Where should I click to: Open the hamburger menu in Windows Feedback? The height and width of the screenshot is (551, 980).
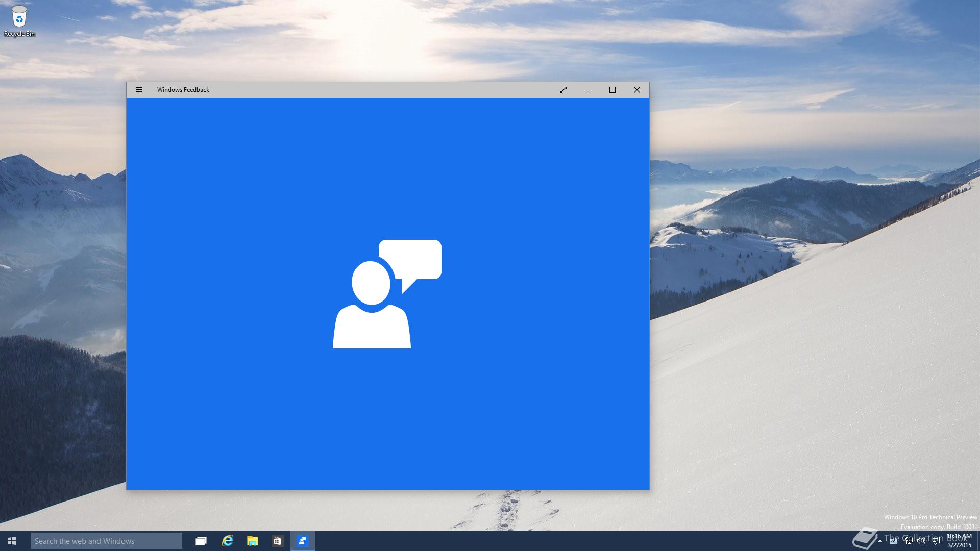[138, 90]
